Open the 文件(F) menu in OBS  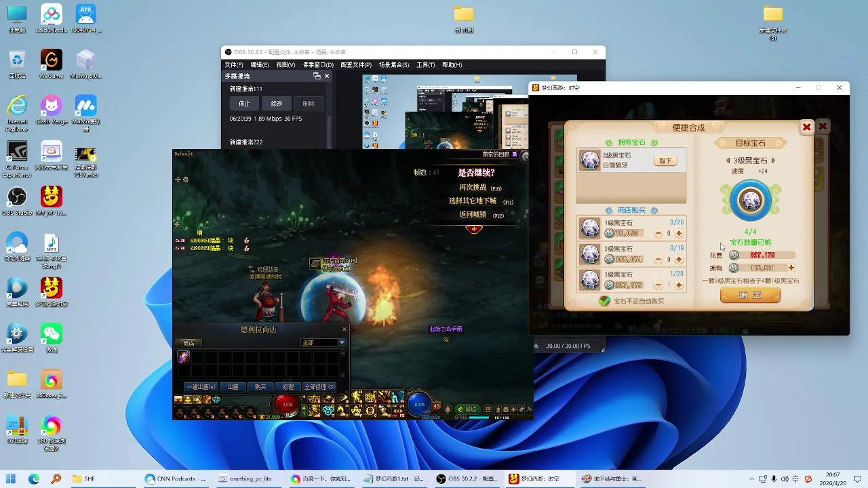pos(234,65)
